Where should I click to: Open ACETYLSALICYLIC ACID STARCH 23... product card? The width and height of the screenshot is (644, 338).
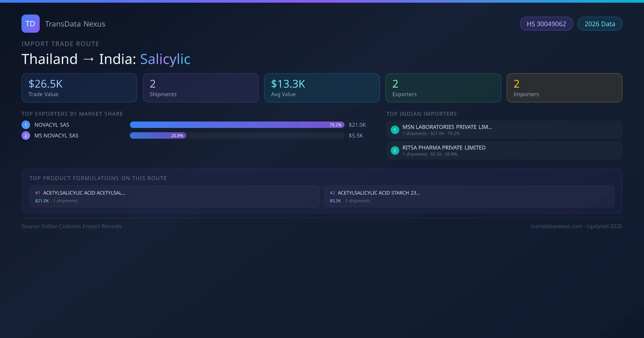pyautogui.click(x=469, y=196)
